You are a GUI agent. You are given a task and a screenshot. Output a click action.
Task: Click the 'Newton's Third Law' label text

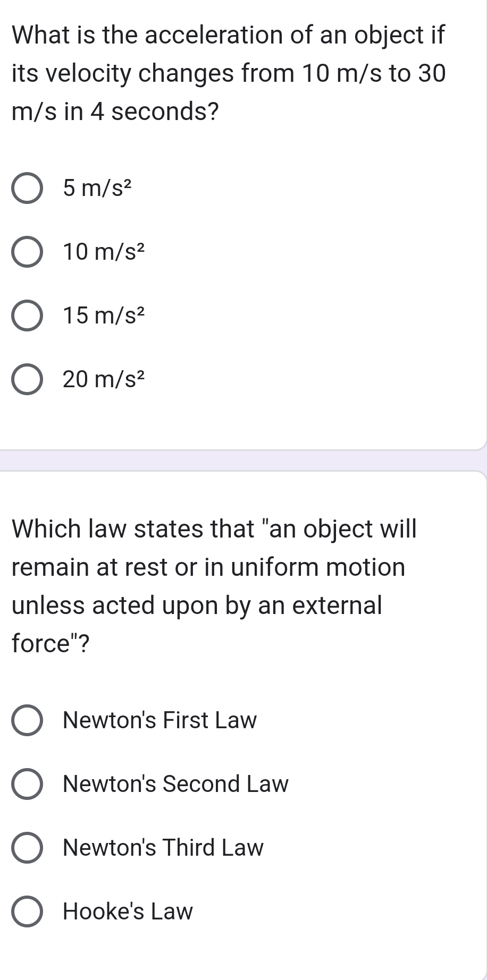[x=163, y=848]
